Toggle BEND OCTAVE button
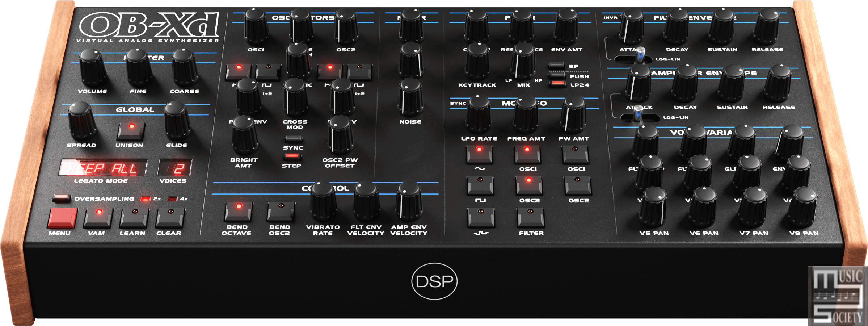The width and height of the screenshot is (868, 326). 238,212
